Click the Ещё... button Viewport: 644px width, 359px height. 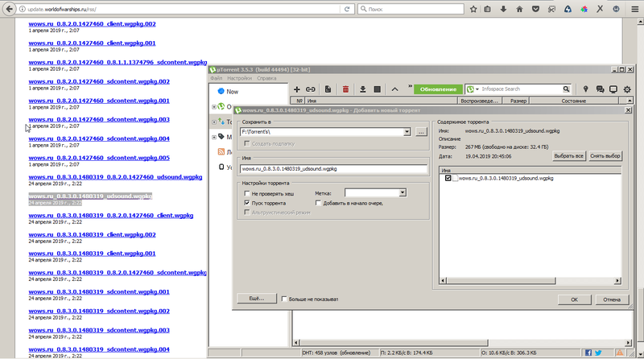(257, 299)
